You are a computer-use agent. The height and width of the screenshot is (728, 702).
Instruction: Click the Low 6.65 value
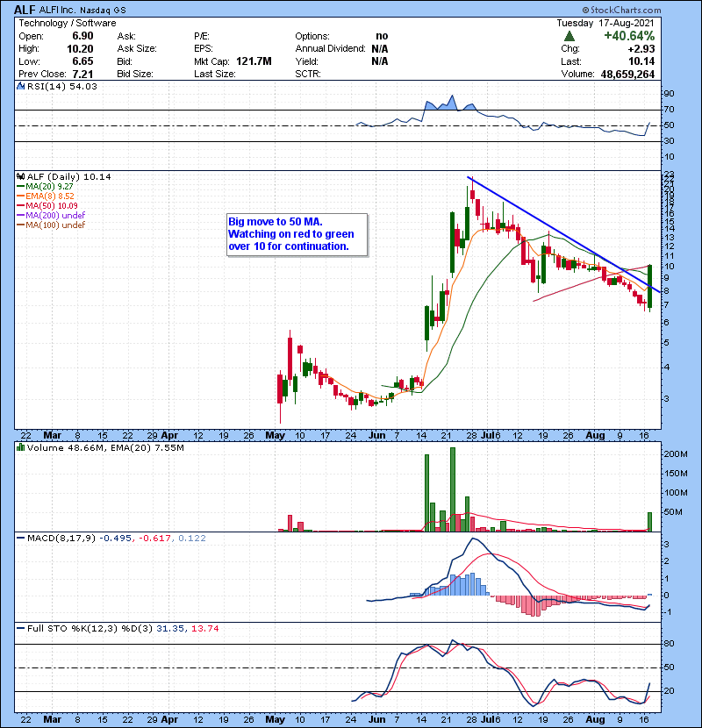tap(82, 61)
